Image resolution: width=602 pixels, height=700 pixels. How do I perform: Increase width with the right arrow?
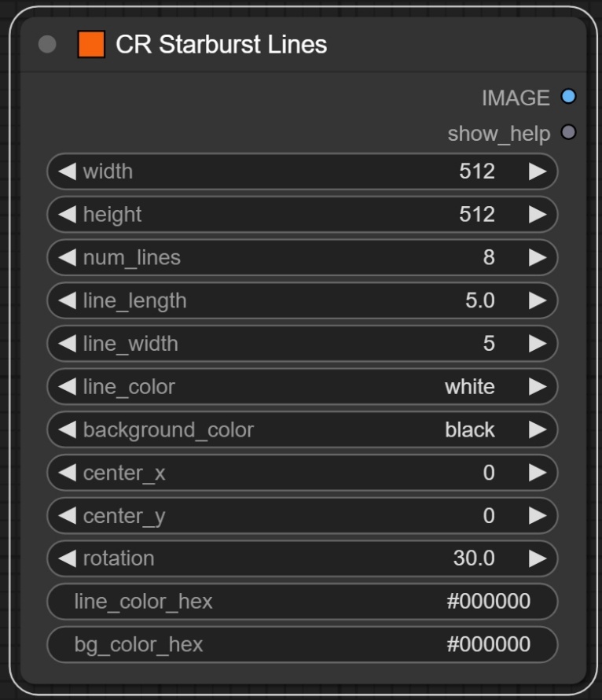coord(538,171)
